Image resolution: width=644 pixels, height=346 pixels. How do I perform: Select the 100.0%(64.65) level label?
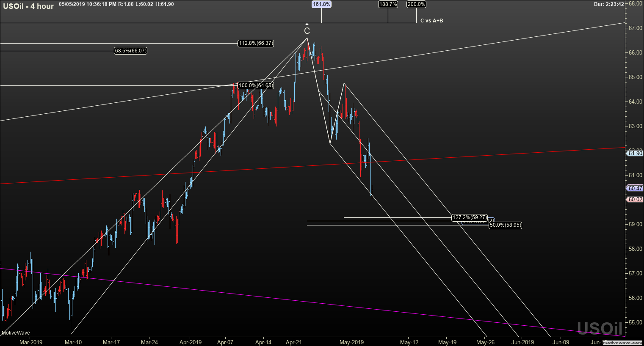(256, 85)
